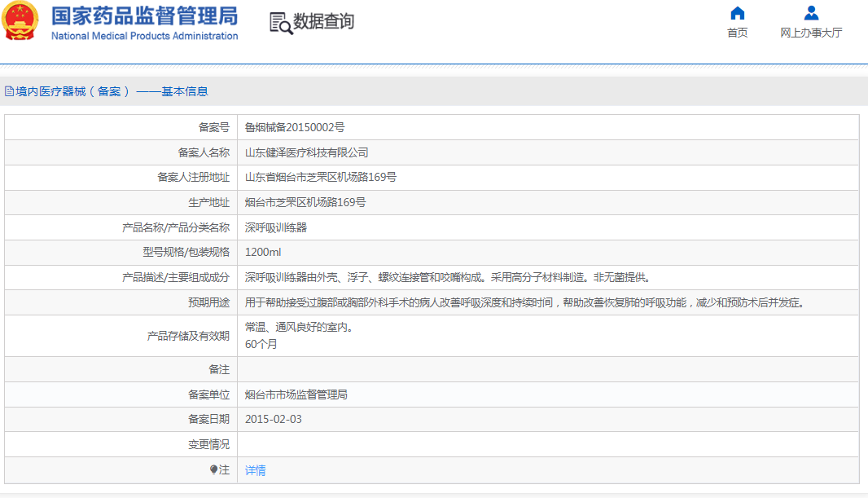Click the 预期用途 row label
The image size is (868, 498).
(208, 302)
